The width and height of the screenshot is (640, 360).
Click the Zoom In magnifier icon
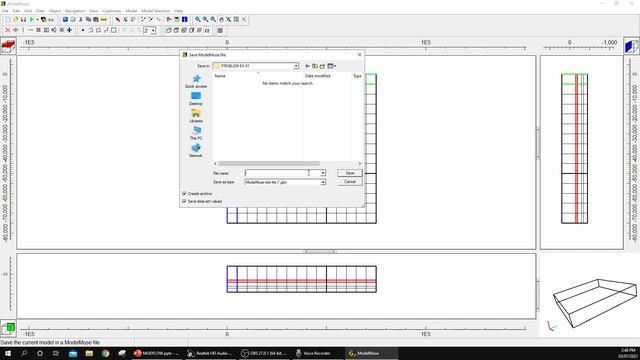pos(198,19)
